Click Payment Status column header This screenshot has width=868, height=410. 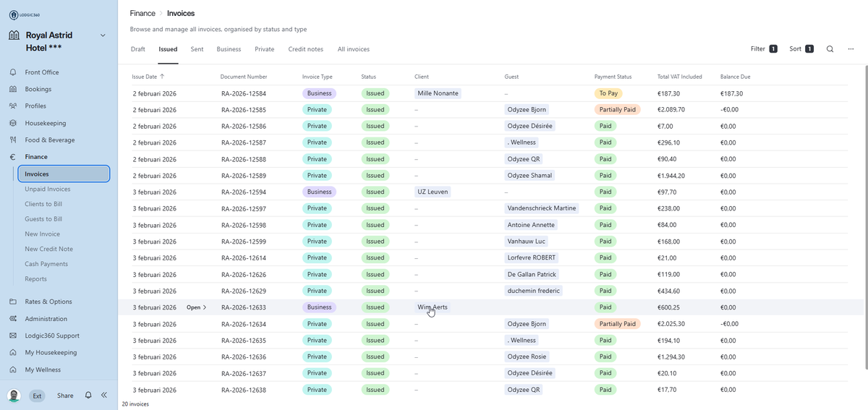click(613, 76)
